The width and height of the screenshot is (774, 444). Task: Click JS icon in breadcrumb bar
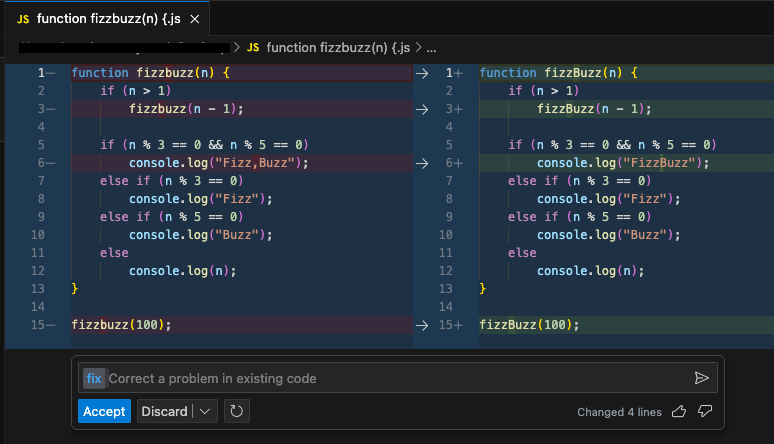point(253,48)
